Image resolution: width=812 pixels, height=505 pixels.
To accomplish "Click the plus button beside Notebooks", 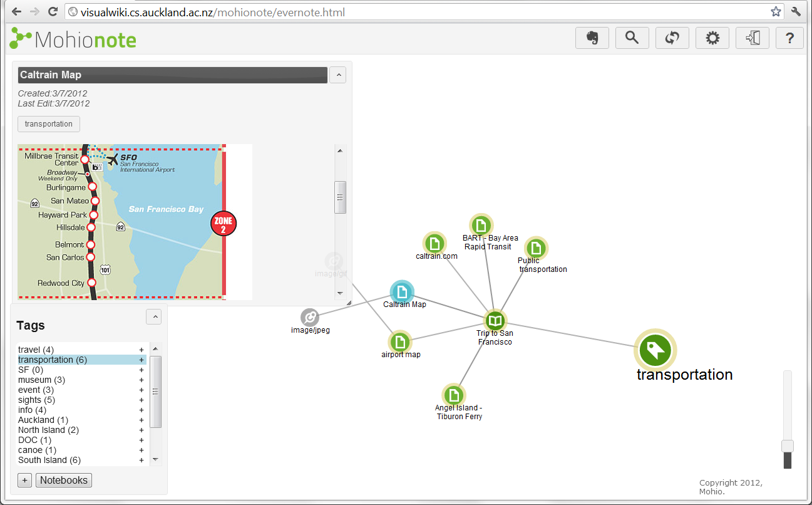I will click(x=25, y=481).
